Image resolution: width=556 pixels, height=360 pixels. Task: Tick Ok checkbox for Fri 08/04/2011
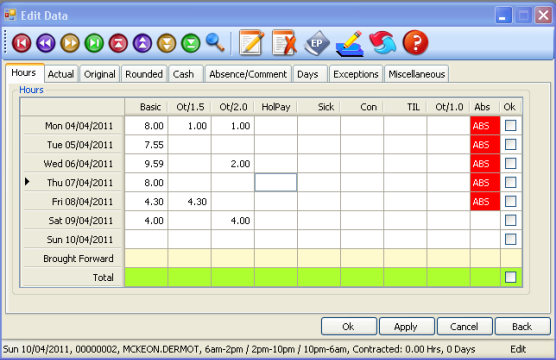tap(510, 201)
